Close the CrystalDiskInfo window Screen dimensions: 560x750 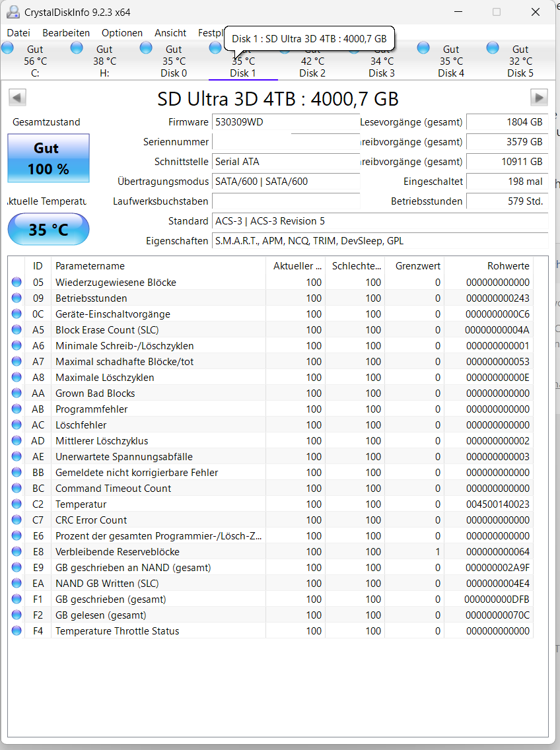[536, 12]
